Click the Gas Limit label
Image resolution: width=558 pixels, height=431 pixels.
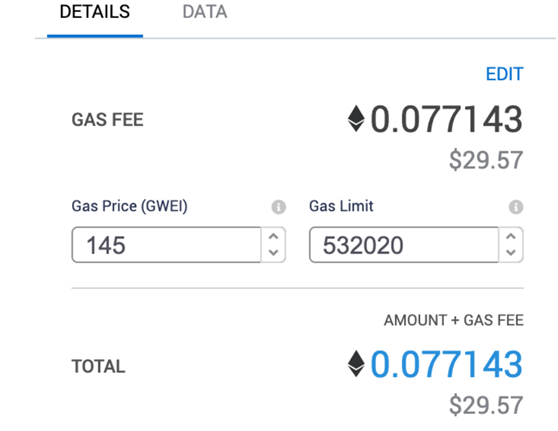click(x=341, y=206)
